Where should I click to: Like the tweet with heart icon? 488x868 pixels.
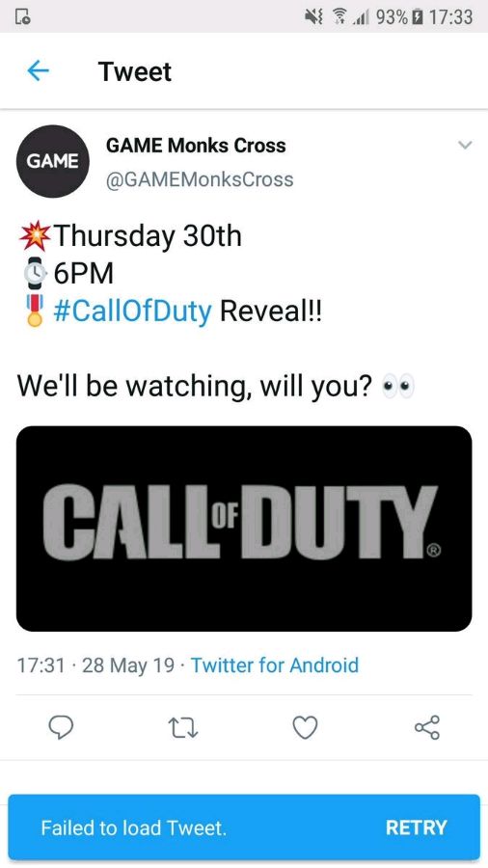pos(305,728)
